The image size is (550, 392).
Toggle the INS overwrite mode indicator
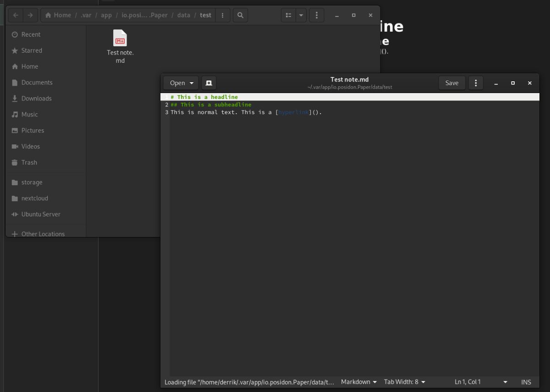[526, 382]
